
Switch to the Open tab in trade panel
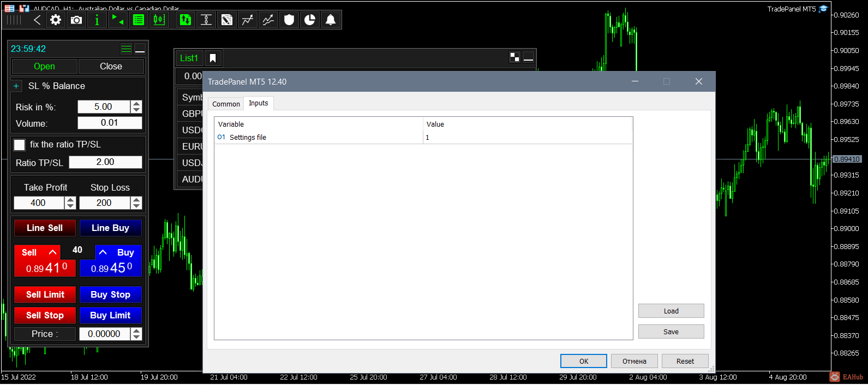[x=44, y=66]
